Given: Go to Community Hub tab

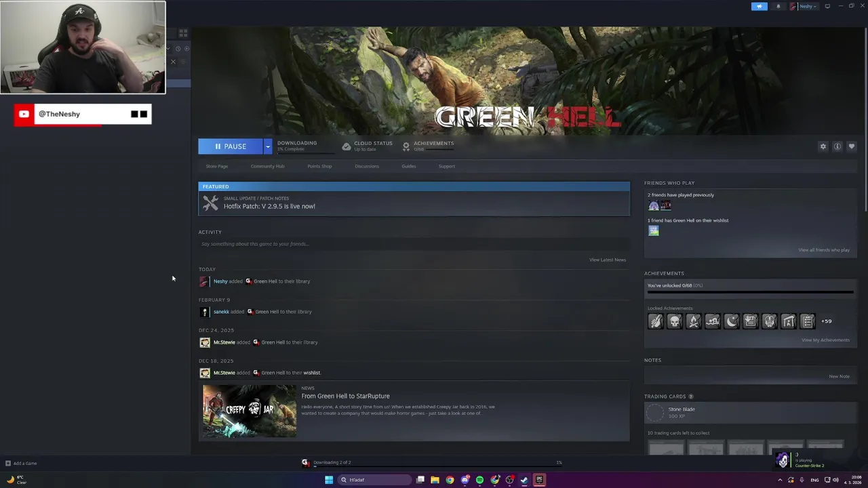Looking at the screenshot, I should pyautogui.click(x=267, y=166).
